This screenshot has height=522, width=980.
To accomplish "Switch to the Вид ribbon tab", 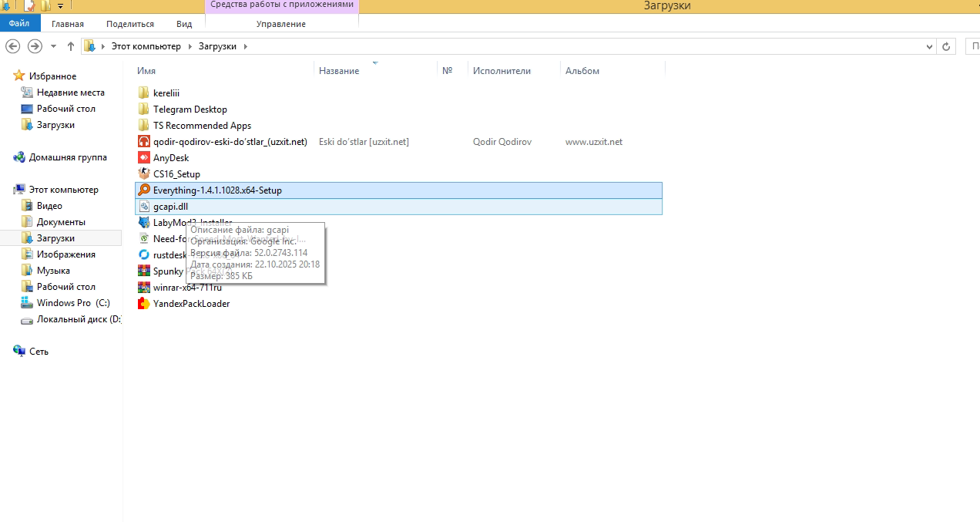I will tap(183, 23).
